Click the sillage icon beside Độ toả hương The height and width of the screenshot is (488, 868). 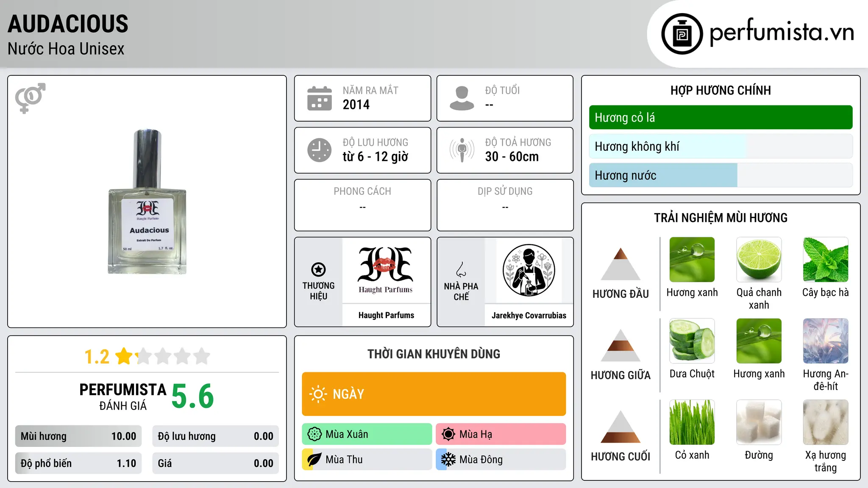click(462, 150)
